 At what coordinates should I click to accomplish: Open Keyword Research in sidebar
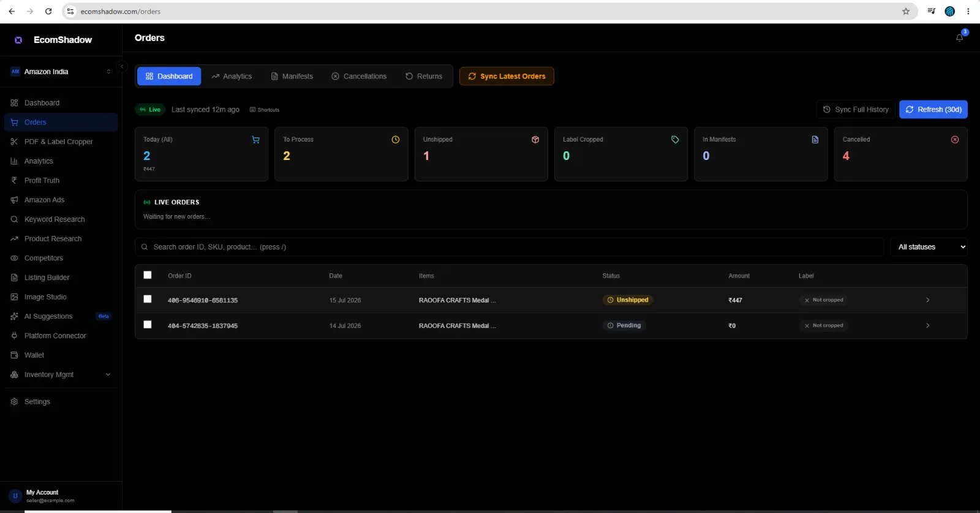point(60,219)
